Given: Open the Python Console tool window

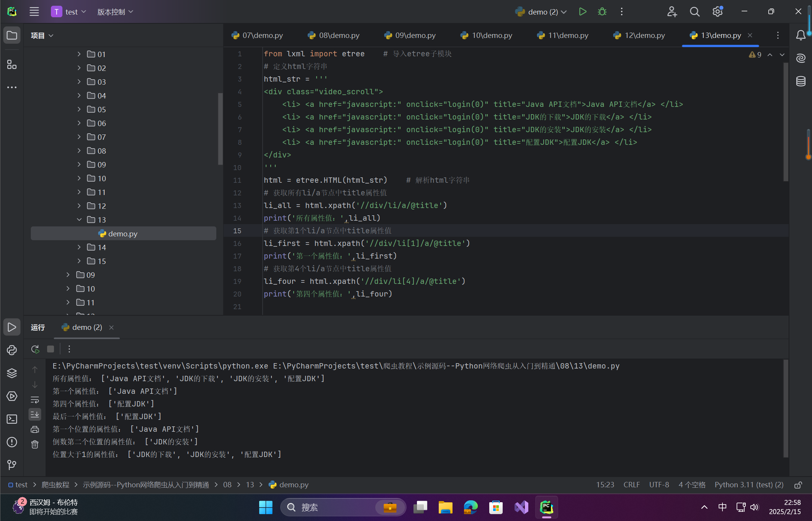Looking at the screenshot, I should [12, 350].
